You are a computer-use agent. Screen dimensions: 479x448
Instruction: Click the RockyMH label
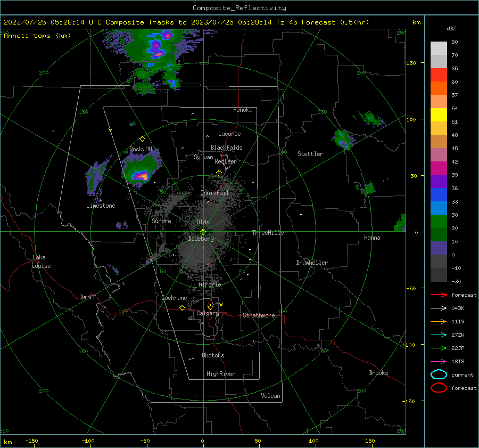point(141,149)
